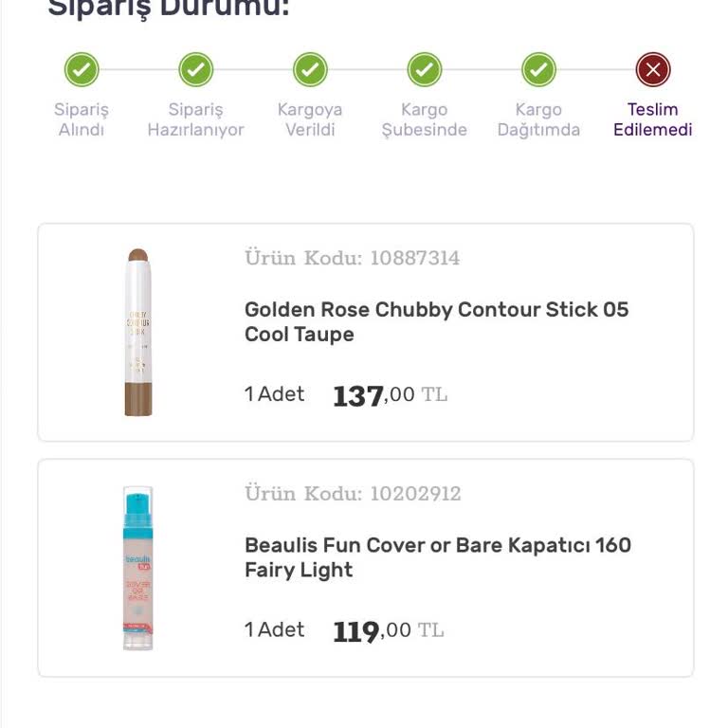Open the Golden Rose contour stick image
Screen dimensions: 728x728
click(138, 332)
